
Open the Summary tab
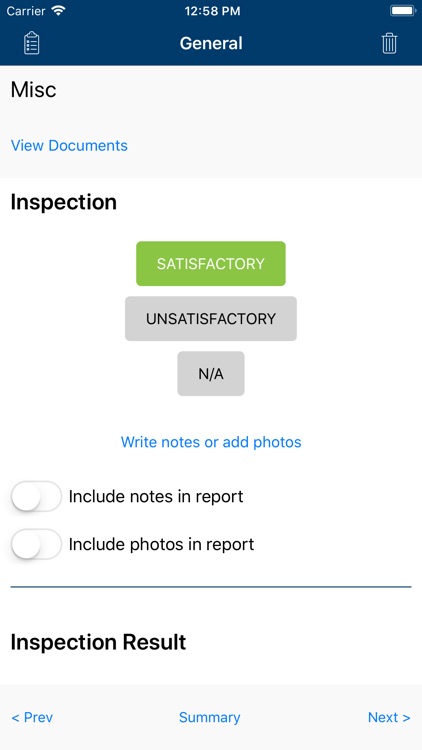pos(210,717)
